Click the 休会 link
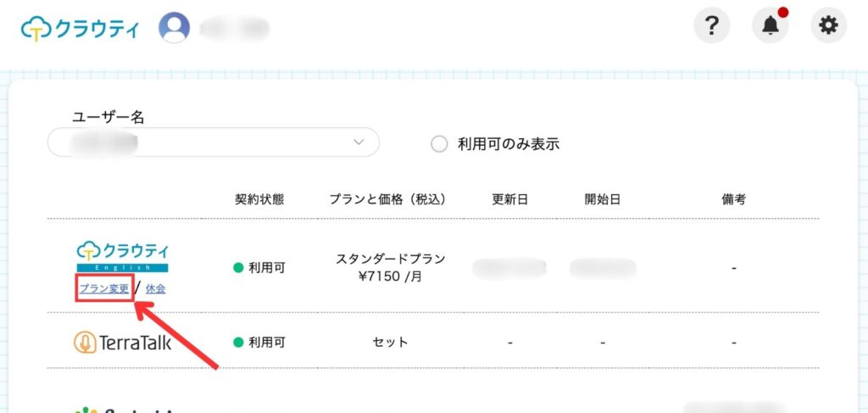The height and width of the screenshot is (413, 868). pyautogui.click(x=155, y=288)
